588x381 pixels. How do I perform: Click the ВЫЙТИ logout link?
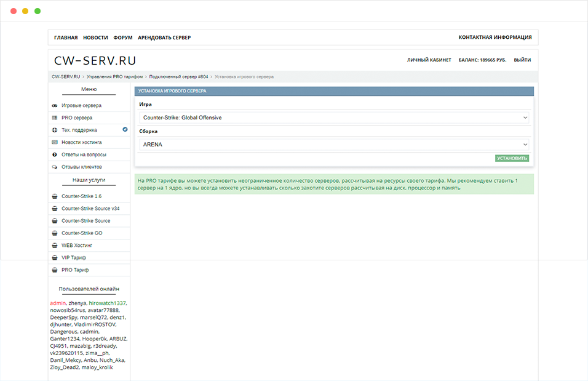point(522,60)
